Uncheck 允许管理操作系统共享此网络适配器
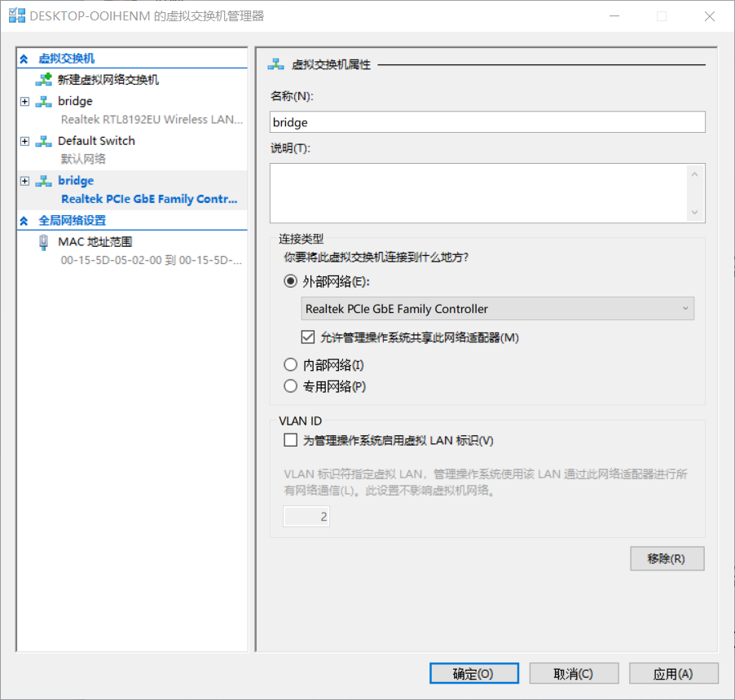 (x=308, y=337)
